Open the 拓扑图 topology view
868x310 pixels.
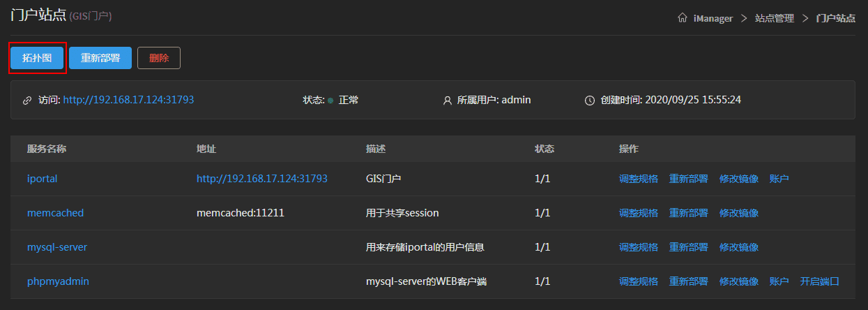37,58
